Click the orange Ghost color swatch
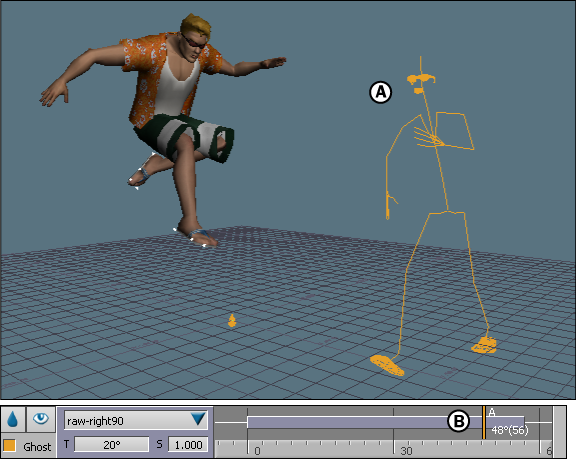The width and height of the screenshot is (576, 459). [x=9, y=445]
